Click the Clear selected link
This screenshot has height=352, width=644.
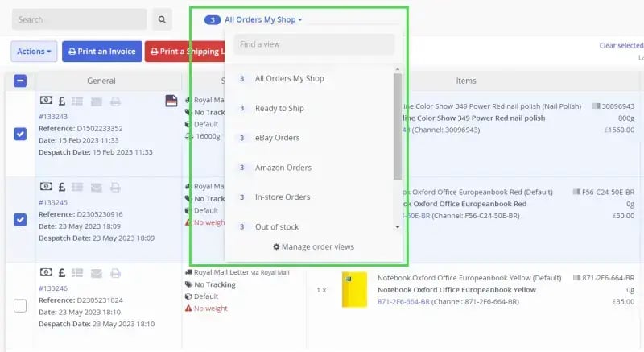coord(621,46)
